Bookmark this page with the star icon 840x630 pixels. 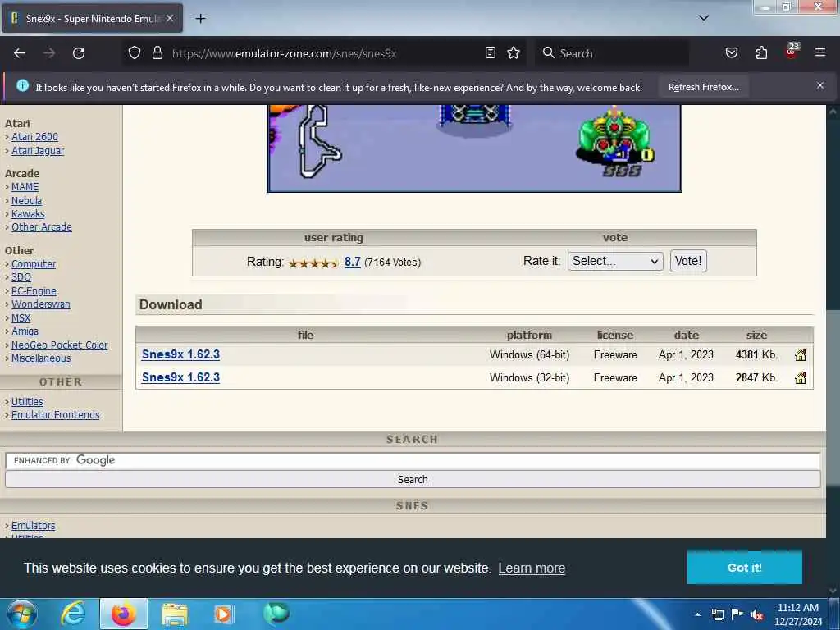[514, 52]
